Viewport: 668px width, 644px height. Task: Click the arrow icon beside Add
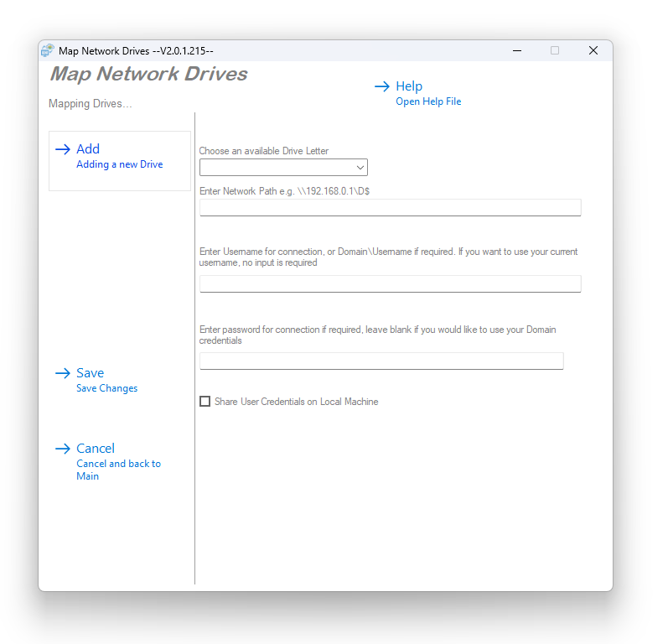63,149
